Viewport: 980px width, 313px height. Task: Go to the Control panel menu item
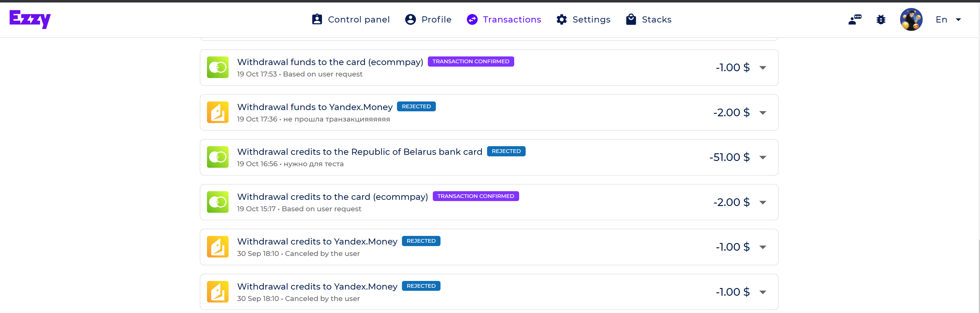tap(351, 19)
